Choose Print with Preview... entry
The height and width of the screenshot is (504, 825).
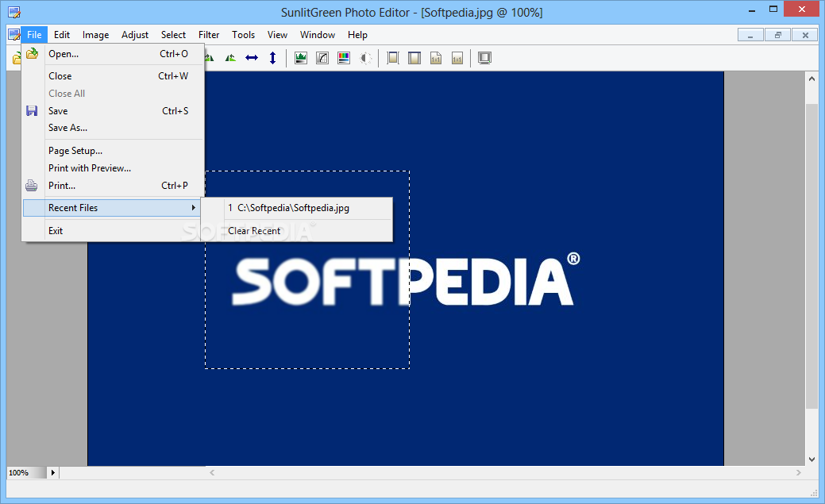pyautogui.click(x=113, y=167)
